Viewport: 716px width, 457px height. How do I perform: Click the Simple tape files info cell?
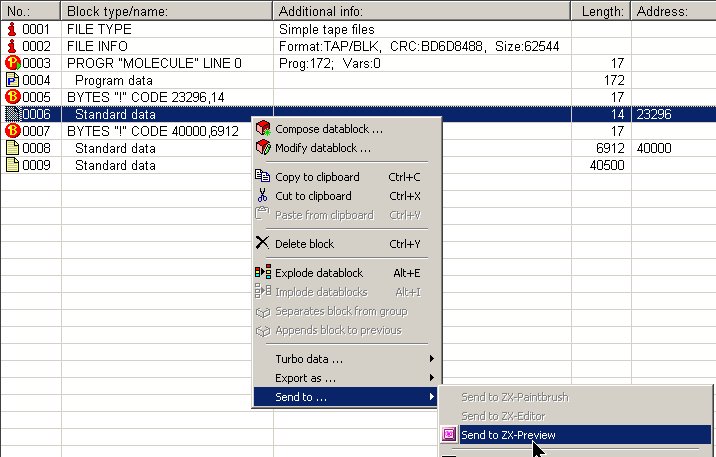pos(327,29)
